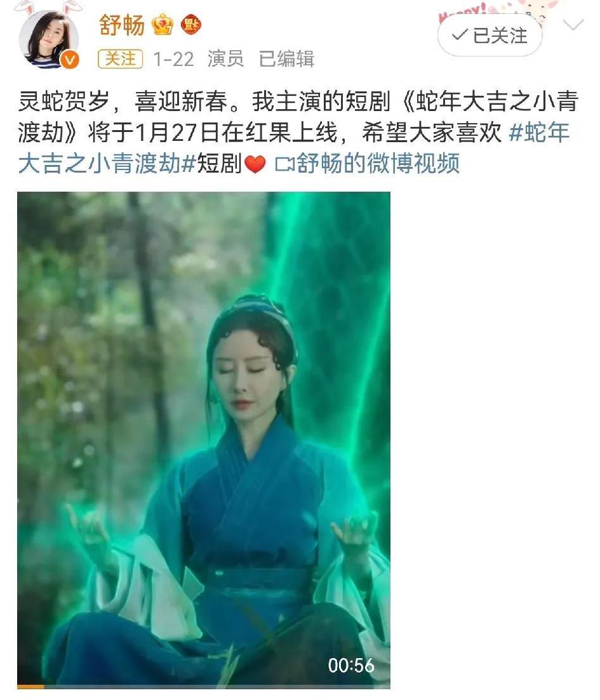Open 舒畅's profile avatar
600x700 pixels.
[x=48, y=39]
